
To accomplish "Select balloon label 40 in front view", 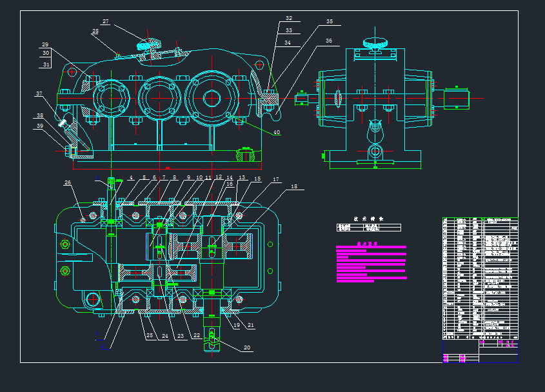I will click(277, 133).
